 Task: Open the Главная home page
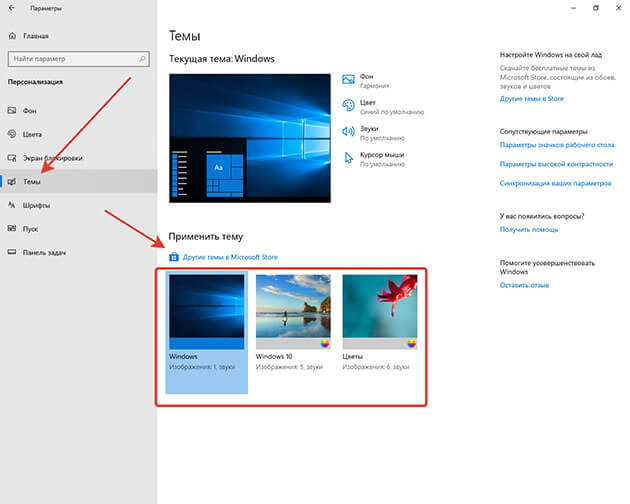point(28,36)
